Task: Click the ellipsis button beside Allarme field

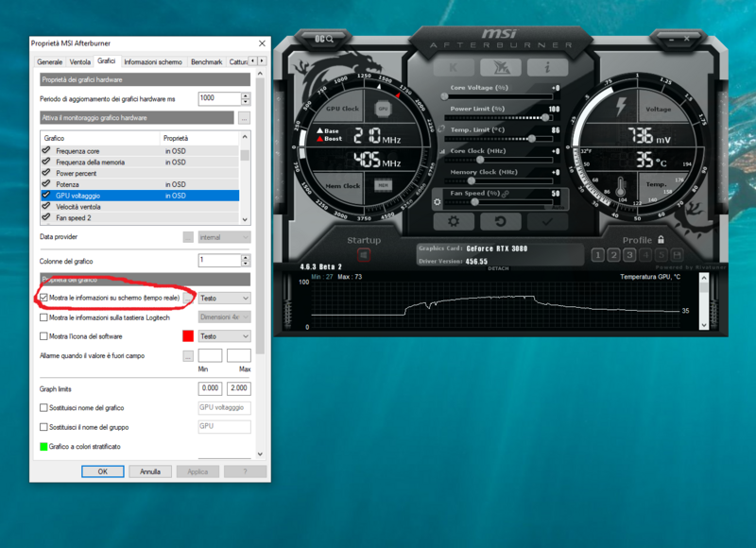Action: coord(188,355)
